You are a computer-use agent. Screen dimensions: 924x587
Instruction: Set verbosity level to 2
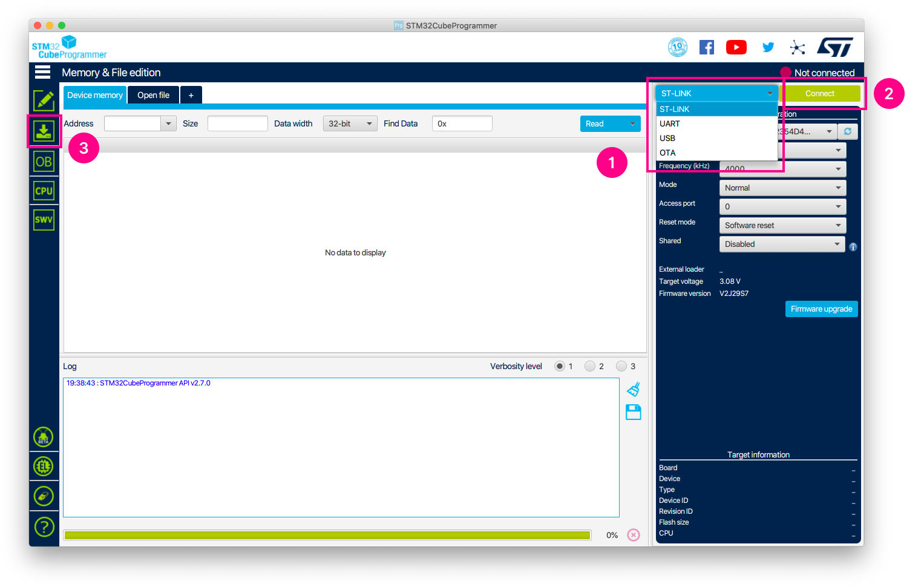(x=590, y=366)
